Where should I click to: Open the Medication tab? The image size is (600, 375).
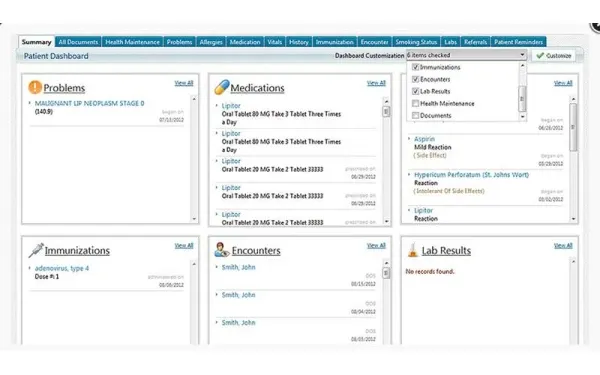[245, 42]
